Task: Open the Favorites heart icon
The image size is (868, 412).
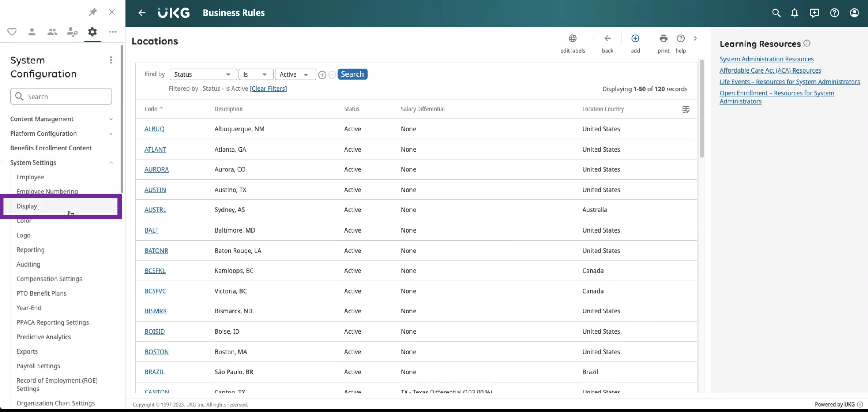Action: click(x=12, y=32)
